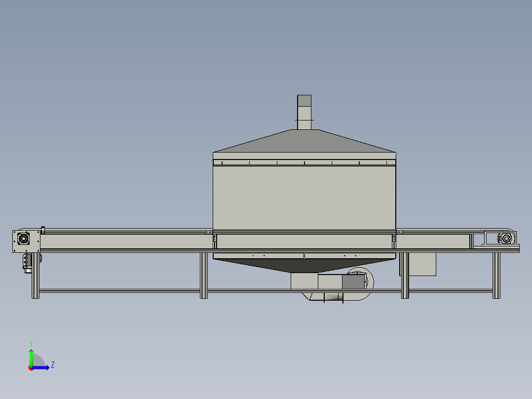Pick the leftmost support leg
Viewport: 532px width, 399px height.
click(36, 276)
